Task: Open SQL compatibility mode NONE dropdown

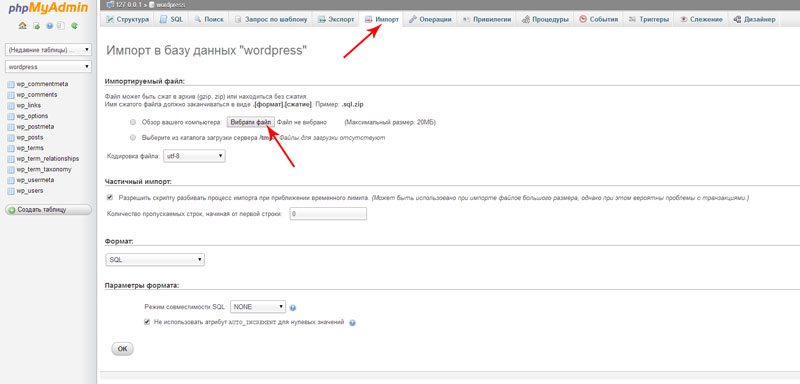Action: point(258,307)
